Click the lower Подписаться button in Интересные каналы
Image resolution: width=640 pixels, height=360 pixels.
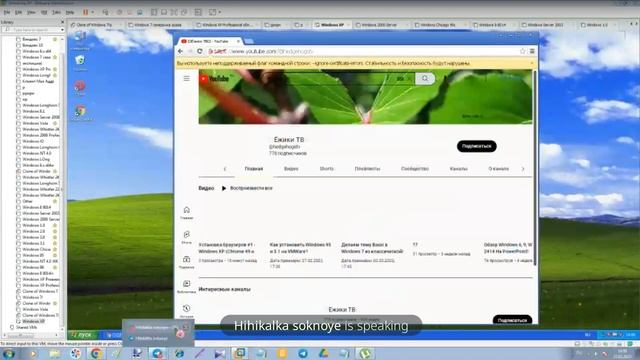tap(512, 320)
